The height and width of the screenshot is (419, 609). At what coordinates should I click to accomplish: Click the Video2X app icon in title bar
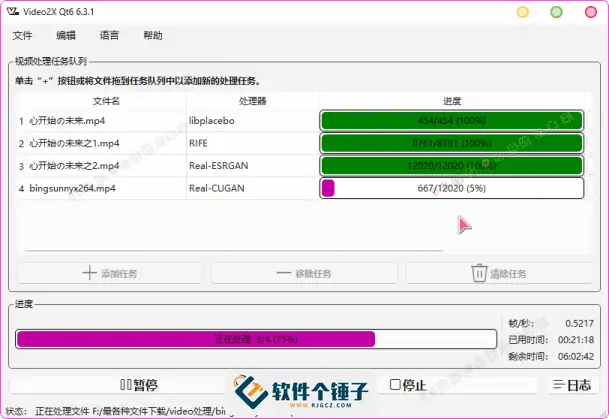12,11
